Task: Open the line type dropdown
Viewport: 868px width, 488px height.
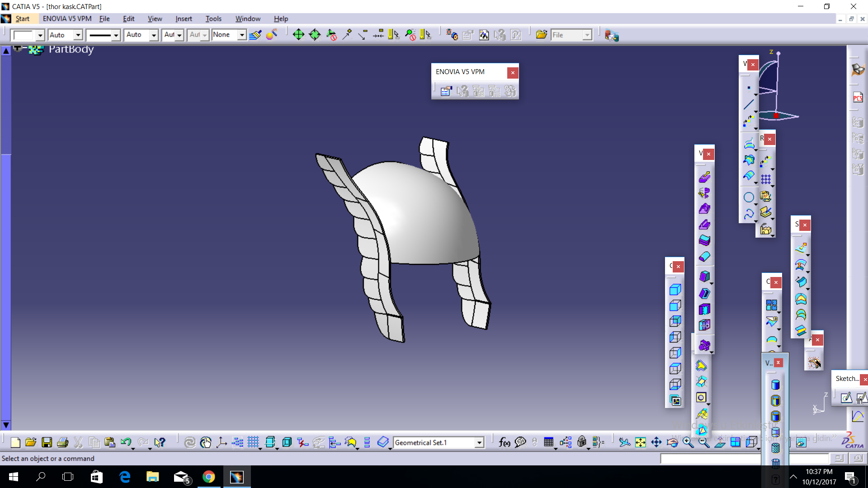Action: point(116,35)
